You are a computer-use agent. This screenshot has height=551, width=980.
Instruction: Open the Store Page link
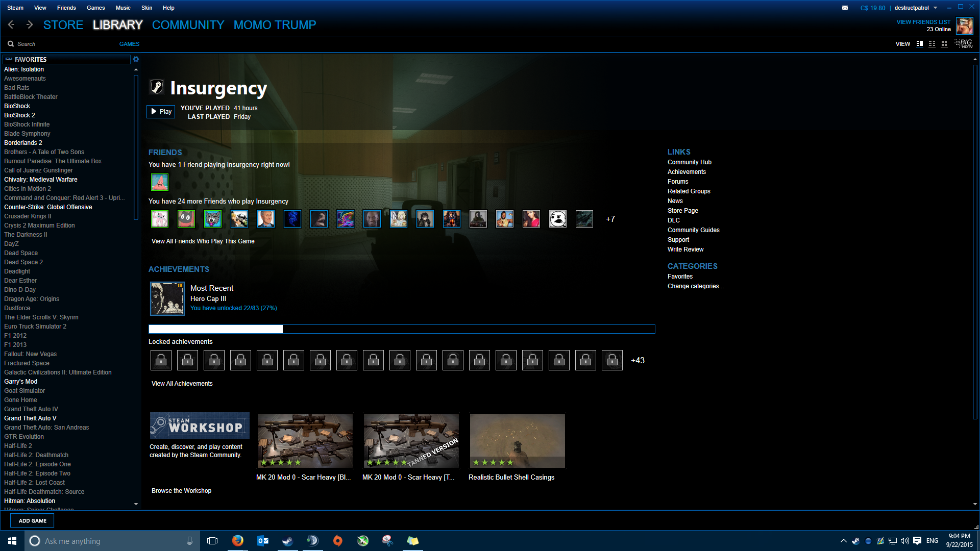(682, 211)
